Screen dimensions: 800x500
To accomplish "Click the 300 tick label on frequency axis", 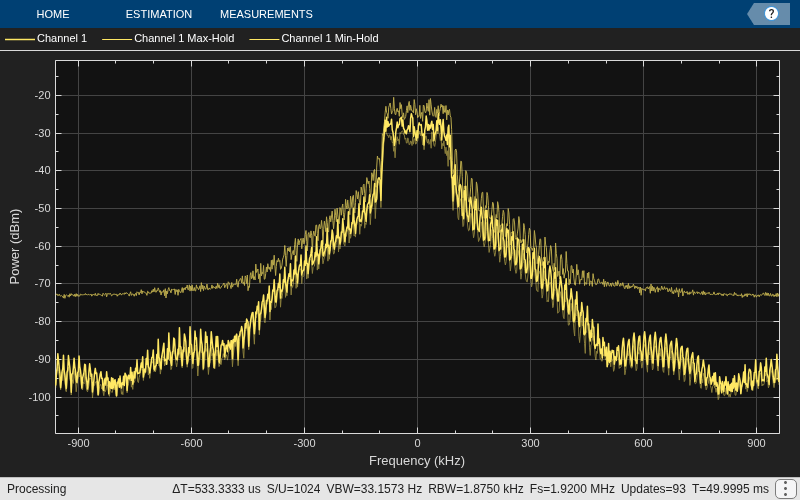I will pyautogui.click(x=530, y=443).
